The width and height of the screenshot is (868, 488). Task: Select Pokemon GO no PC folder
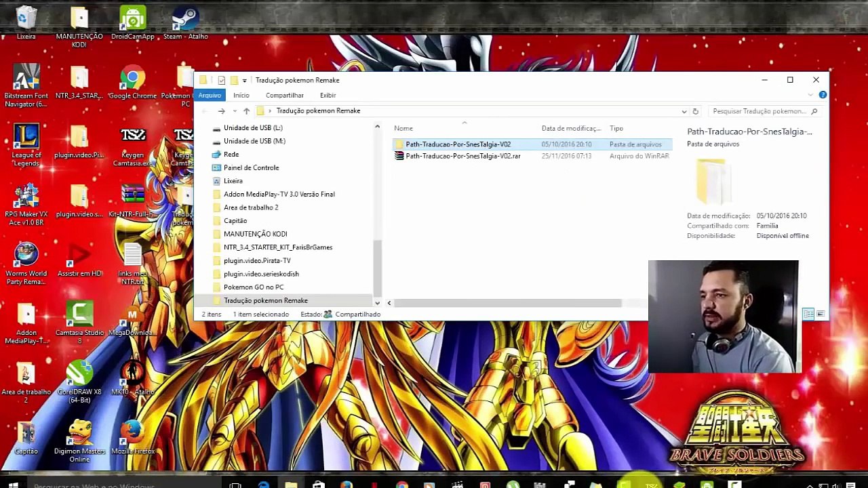(254, 287)
